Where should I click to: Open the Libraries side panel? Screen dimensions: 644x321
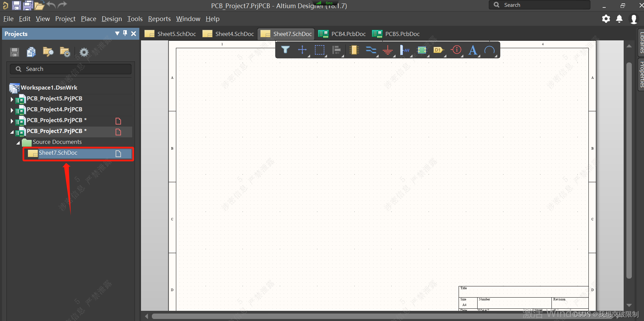[x=641, y=42]
